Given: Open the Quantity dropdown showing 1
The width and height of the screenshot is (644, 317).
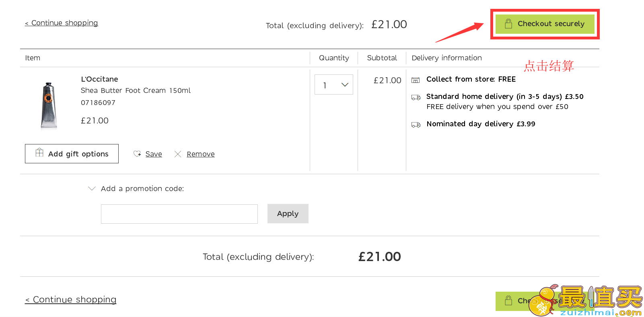Looking at the screenshot, I should click(x=334, y=84).
